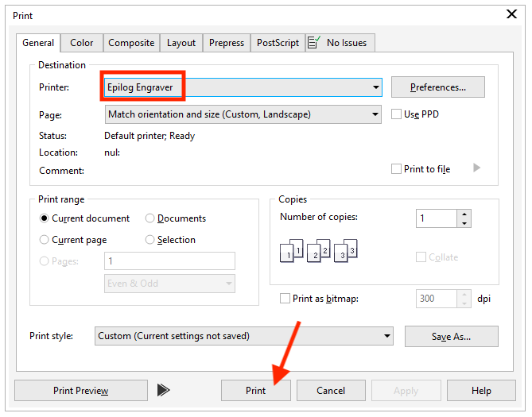Enable the Use PPD checkbox

[x=396, y=114]
